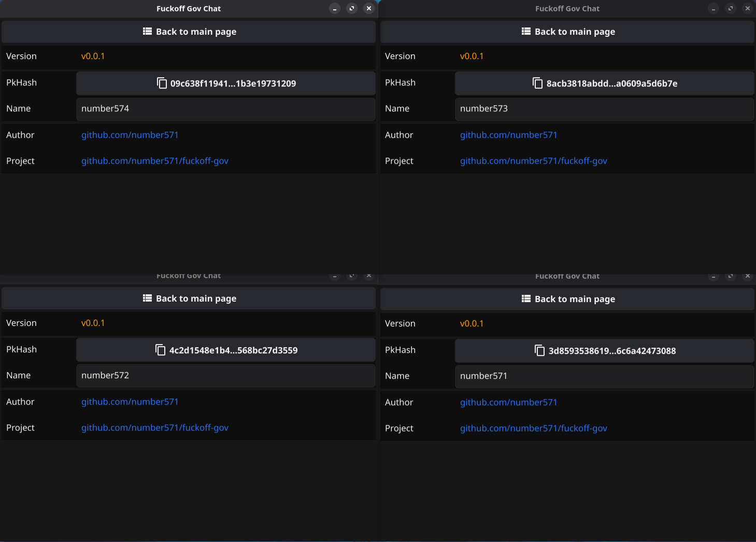The height and width of the screenshot is (542, 756).
Task: Go back to main page from number571 window
Action: pyautogui.click(x=568, y=299)
